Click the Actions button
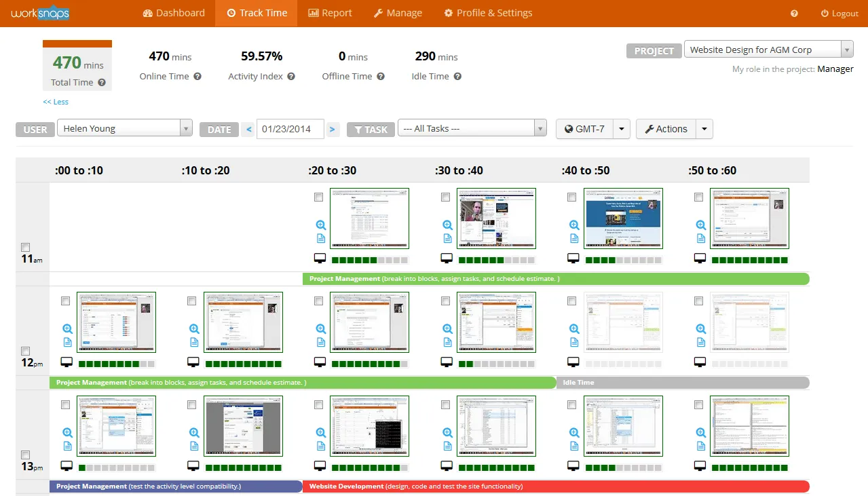 coord(666,129)
